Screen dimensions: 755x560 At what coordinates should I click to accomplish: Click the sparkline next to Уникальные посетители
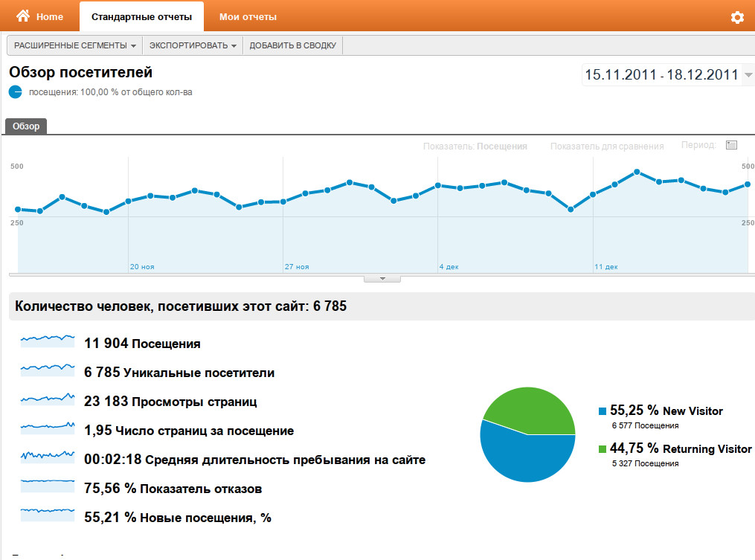(48, 370)
